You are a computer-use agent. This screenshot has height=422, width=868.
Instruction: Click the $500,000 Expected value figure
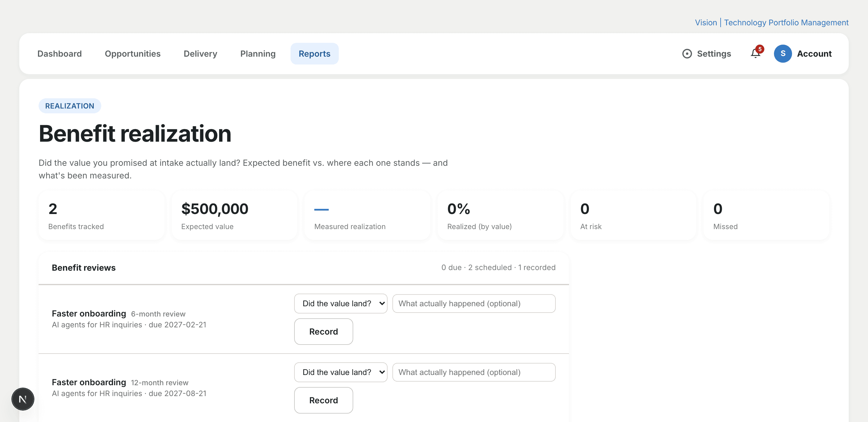[x=215, y=209]
